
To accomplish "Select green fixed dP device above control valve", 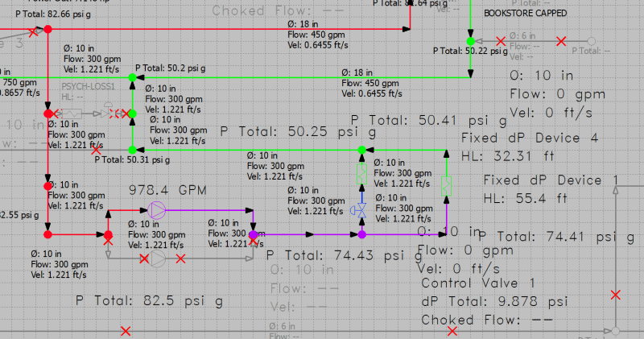I will point(361,173).
